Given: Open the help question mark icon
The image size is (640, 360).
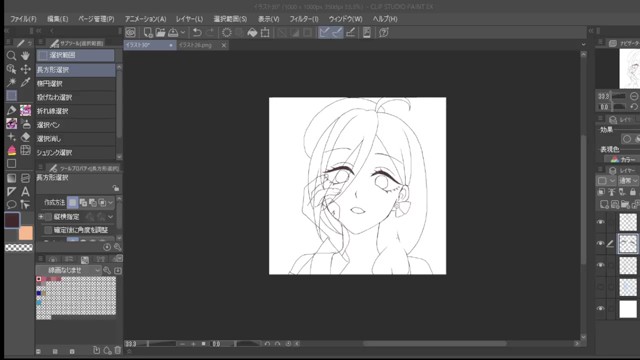Looking at the screenshot, I should tap(384, 33).
